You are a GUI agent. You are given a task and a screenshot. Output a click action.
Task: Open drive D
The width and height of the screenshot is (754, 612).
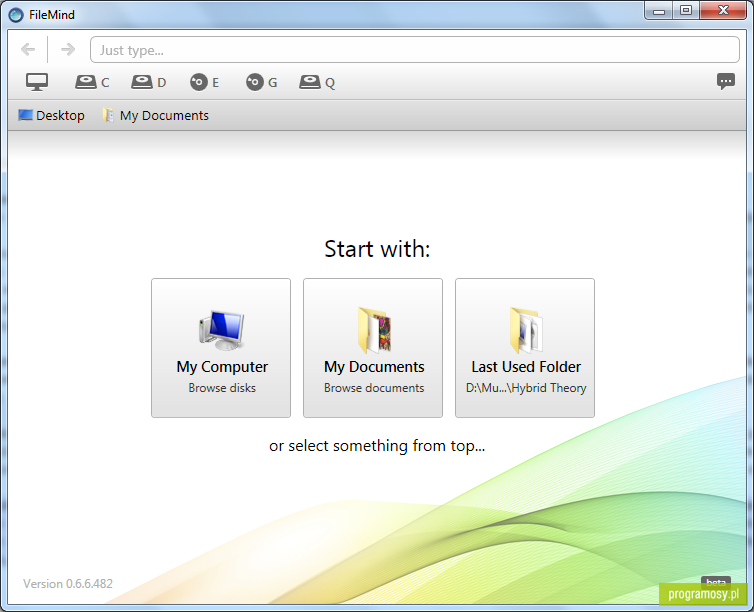(149, 82)
